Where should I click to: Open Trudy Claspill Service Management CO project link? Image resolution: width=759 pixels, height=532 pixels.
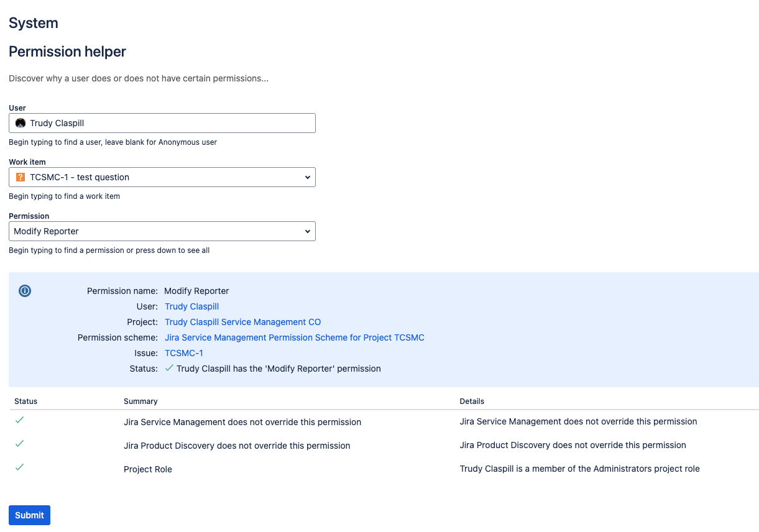242,321
